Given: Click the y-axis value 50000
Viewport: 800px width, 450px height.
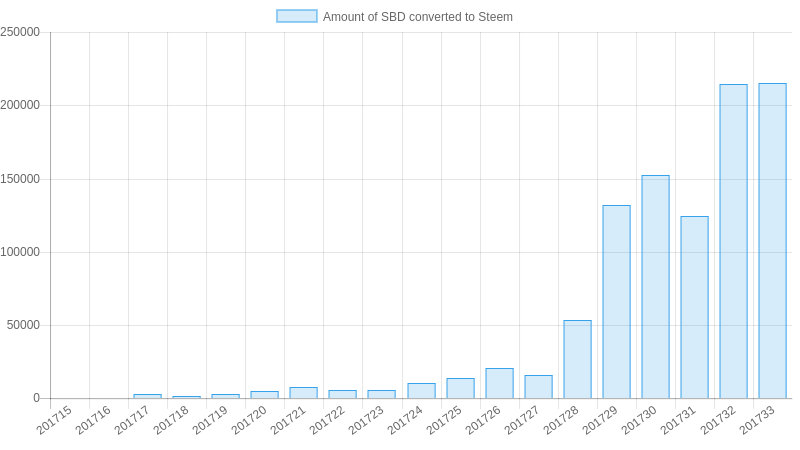Looking at the screenshot, I should [23, 326].
